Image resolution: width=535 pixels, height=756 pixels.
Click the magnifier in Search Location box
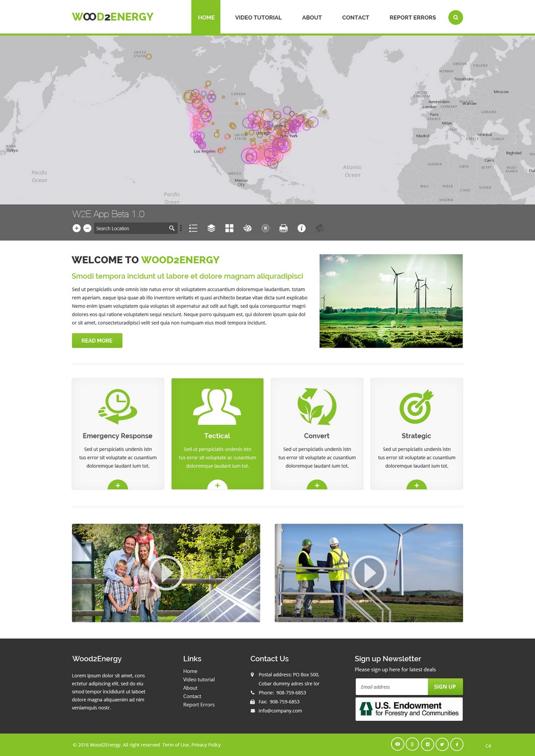click(x=172, y=228)
